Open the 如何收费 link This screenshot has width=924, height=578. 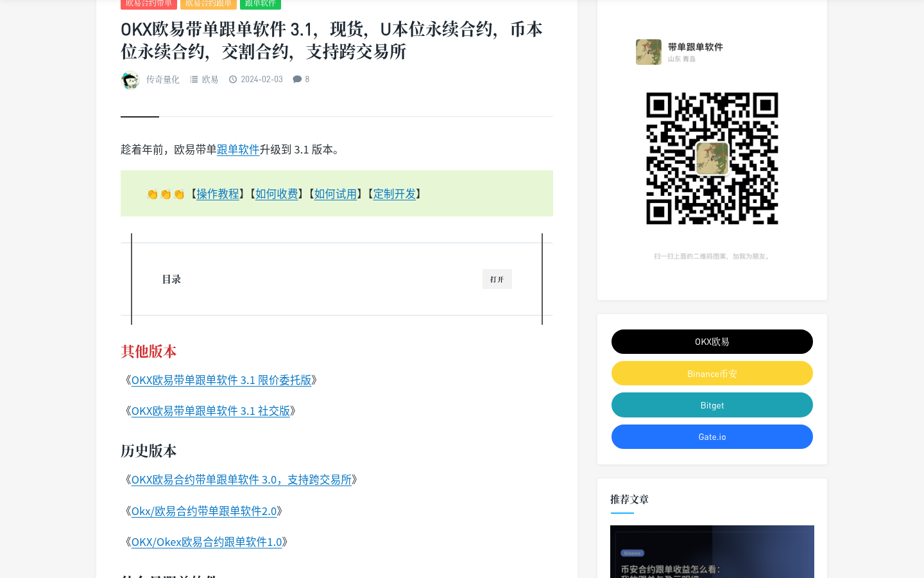point(277,194)
